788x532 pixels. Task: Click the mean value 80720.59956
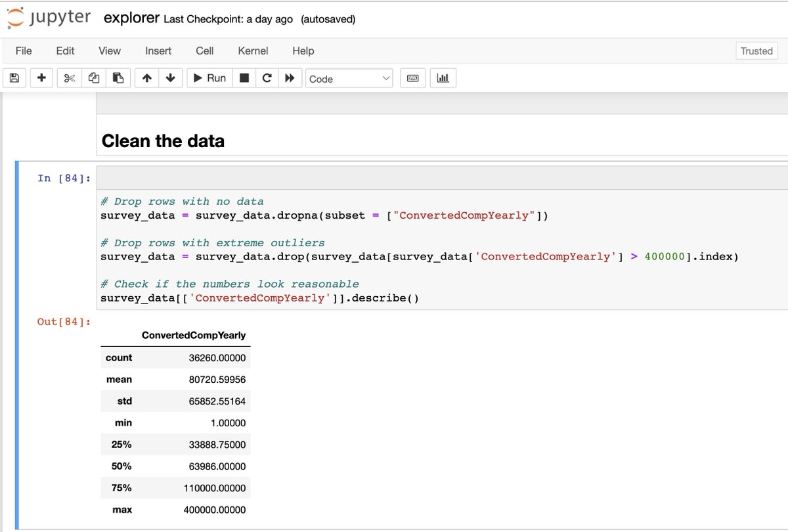click(x=217, y=380)
